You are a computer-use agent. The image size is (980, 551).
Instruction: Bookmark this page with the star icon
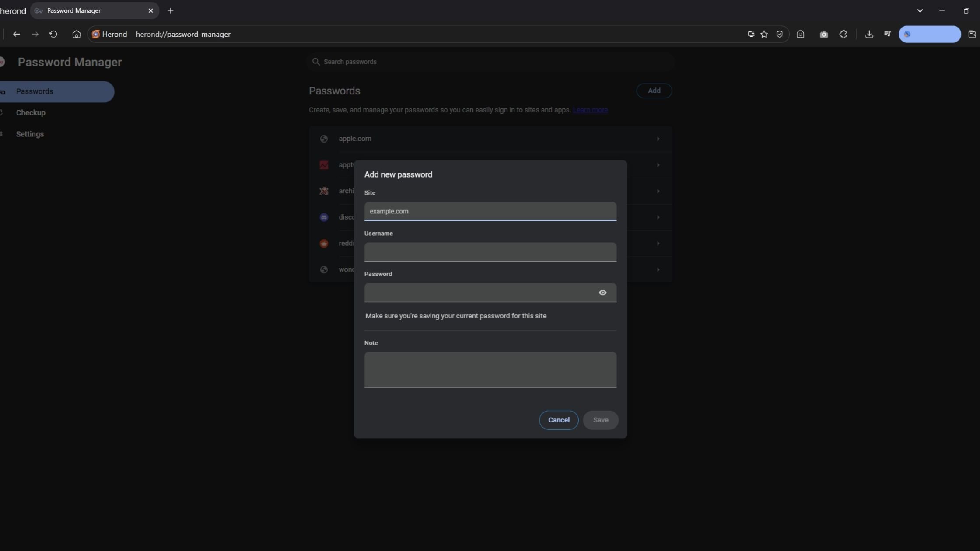[x=764, y=35]
